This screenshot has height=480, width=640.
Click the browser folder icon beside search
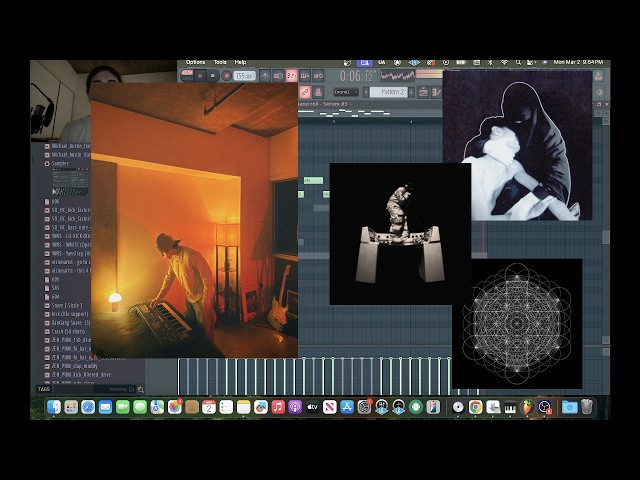[131, 389]
